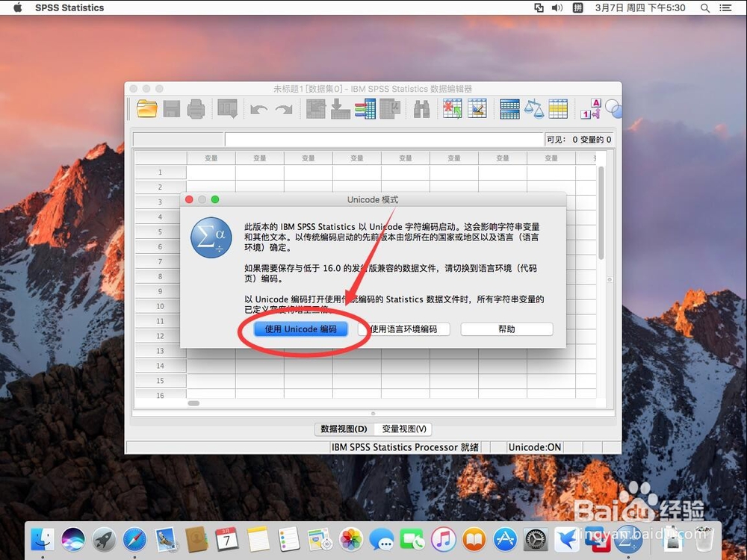The width and height of the screenshot is (747, 560).
Task: Open the SPSS Statistics app menu
Action: click(x=69, y=7)
